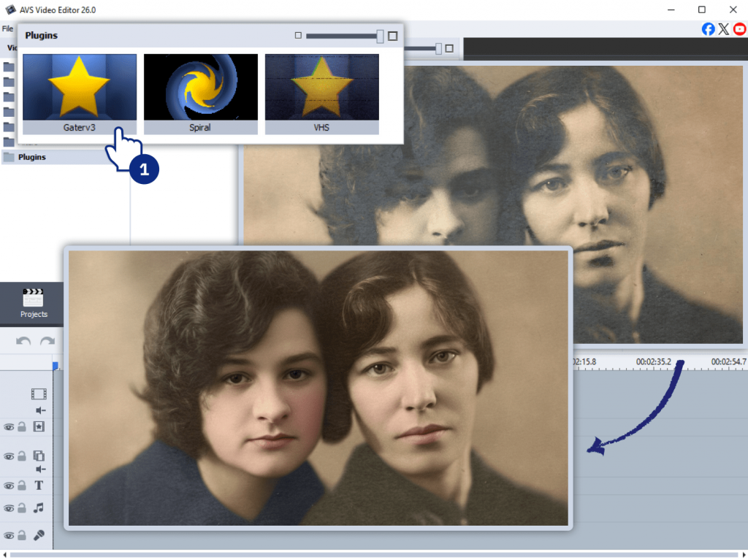Image resolution: width=748 pixels, height=560 pixels.
Task: Open the YouTube channel icon
Action: coord(740,29)
